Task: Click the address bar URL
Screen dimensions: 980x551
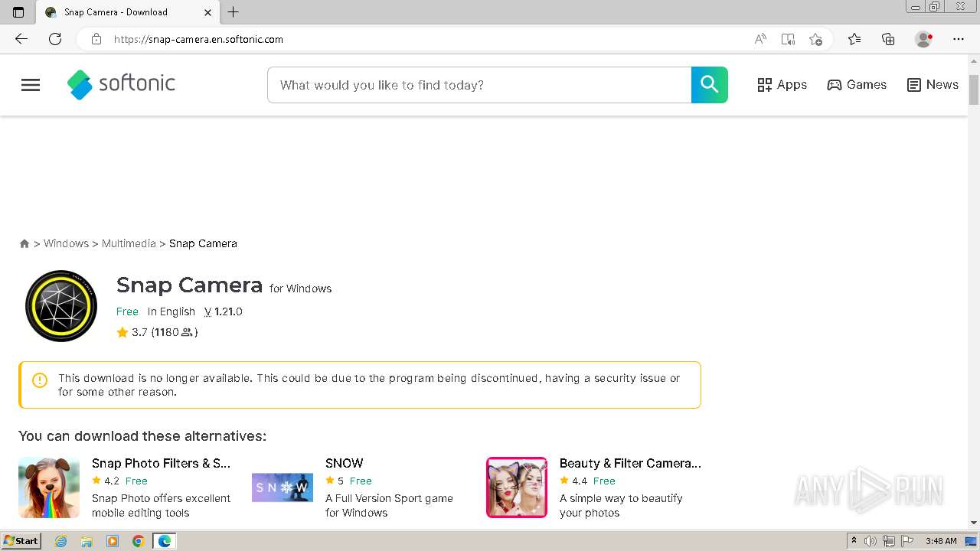Action: point(198,39)
